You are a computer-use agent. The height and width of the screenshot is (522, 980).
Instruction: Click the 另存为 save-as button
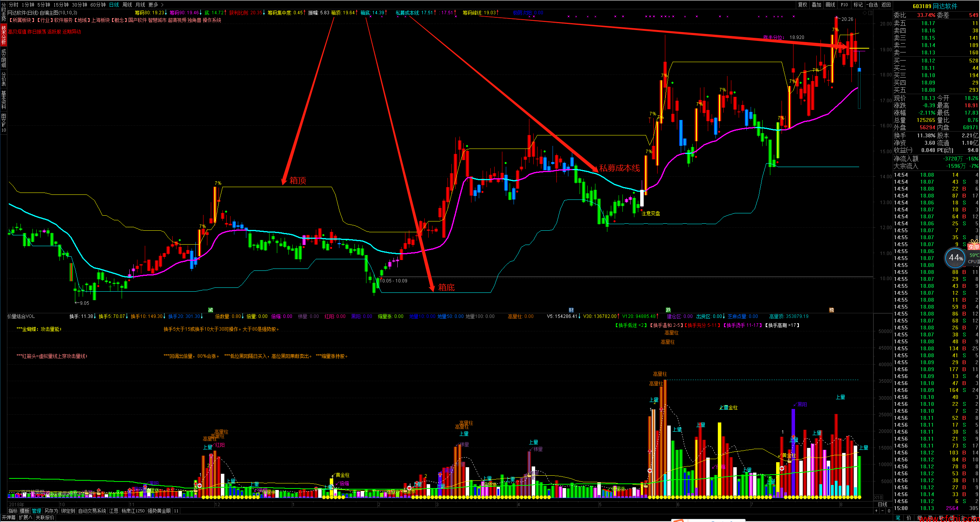51,511
